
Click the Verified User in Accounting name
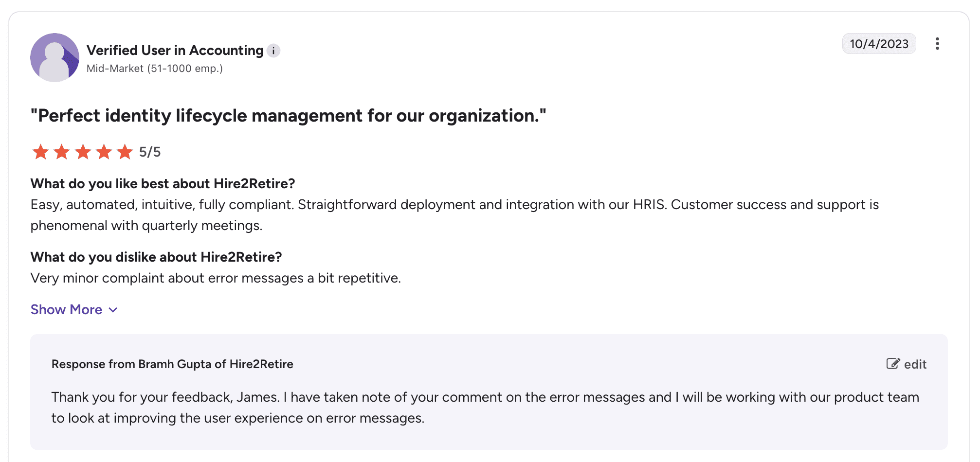[175, 51]
